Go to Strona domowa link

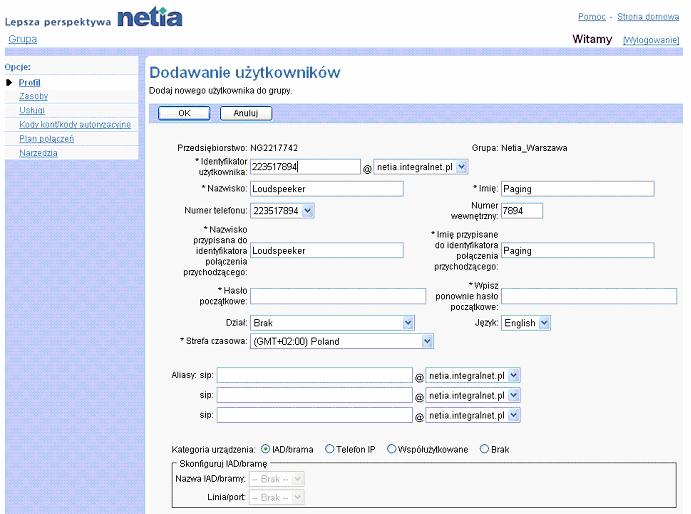pyautogui.click(x=648, y=17)
